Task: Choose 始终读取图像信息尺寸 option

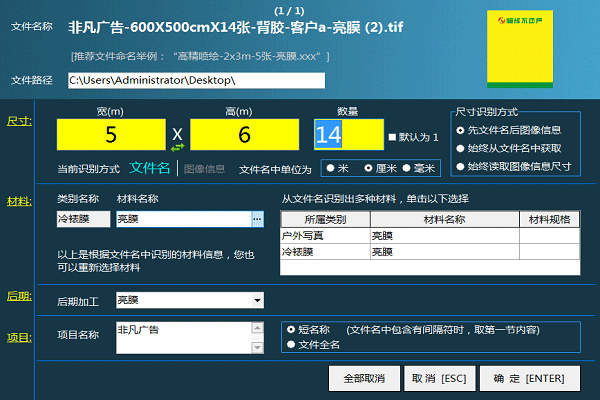Action: 460,166
